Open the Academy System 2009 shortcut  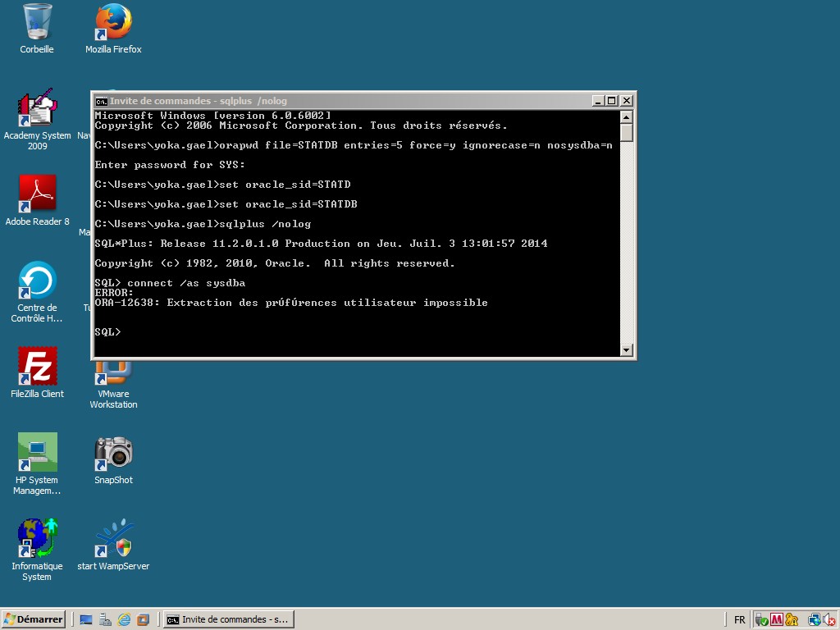click(37, 110)
